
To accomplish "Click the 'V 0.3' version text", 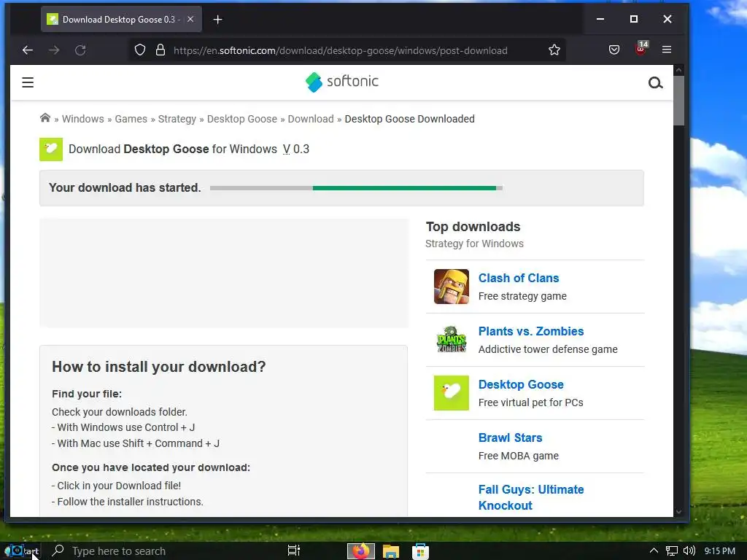I will (296, 149).
